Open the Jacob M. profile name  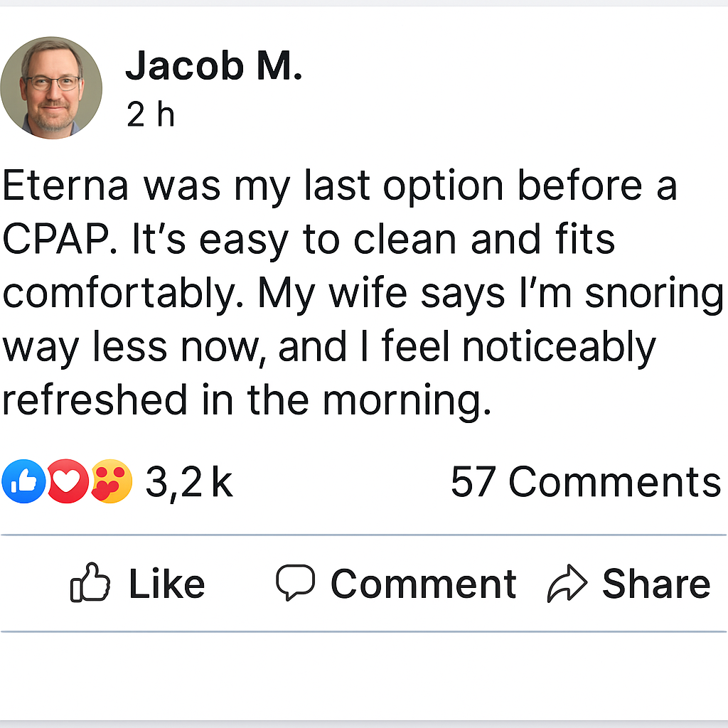tap(214, 67)
